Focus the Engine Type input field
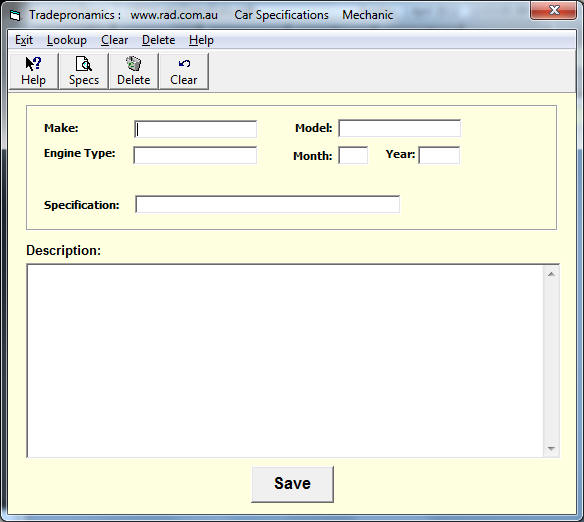Viewport: 584px width, 522px height. tap(195, 155)
